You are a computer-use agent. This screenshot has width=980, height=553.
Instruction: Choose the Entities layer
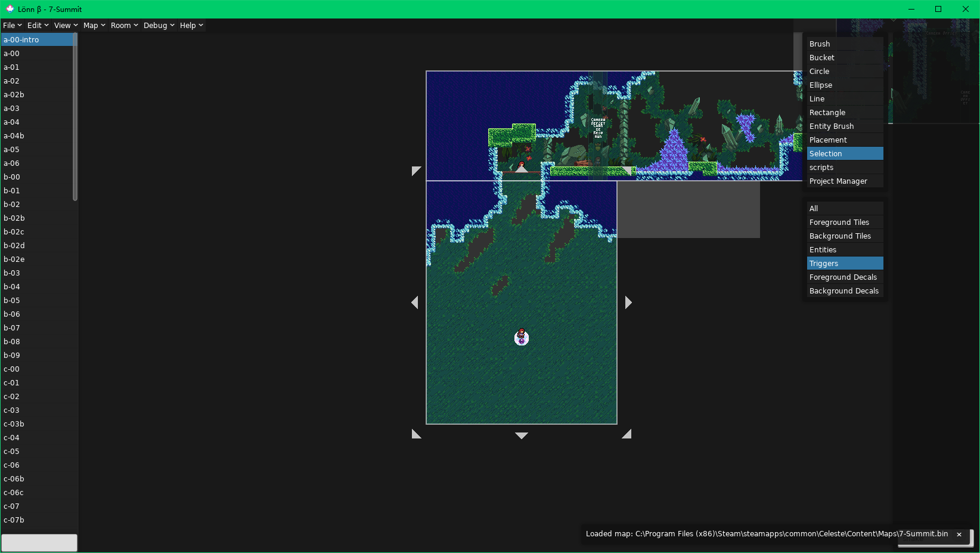(x=845, y=250)
